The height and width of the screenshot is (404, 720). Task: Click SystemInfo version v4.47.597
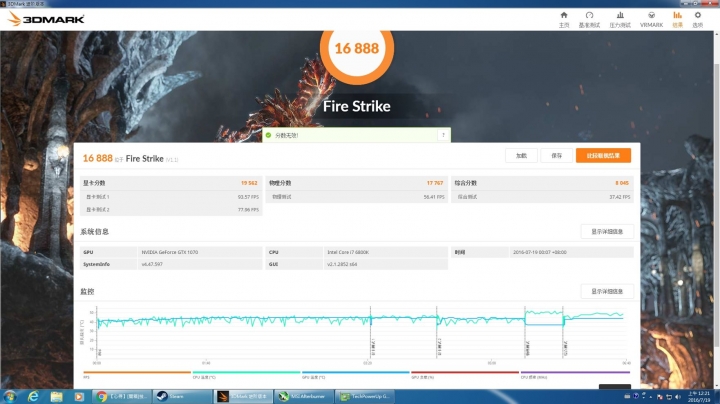coord(152,264)
